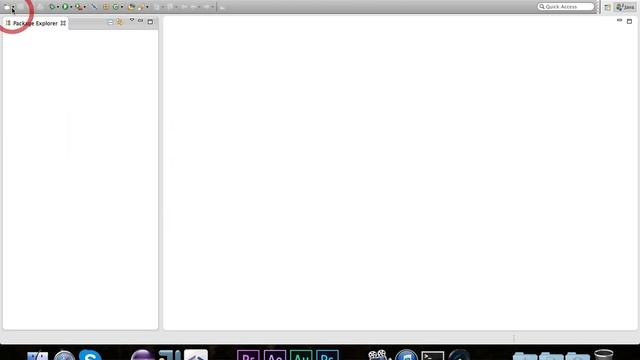Open Terminal from the Dock
640x360 pixels.
pyautogui.click(x=433, y=355)
